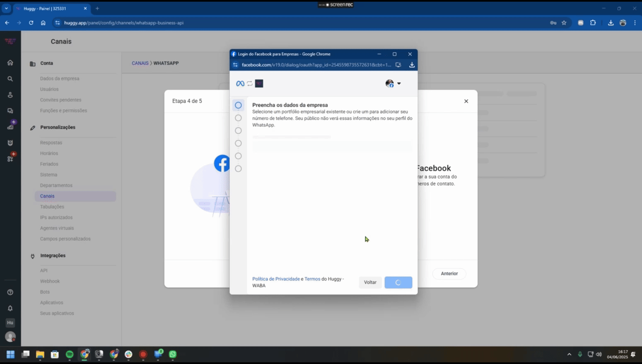Open Usuários settings

click(x=49, y=89)
